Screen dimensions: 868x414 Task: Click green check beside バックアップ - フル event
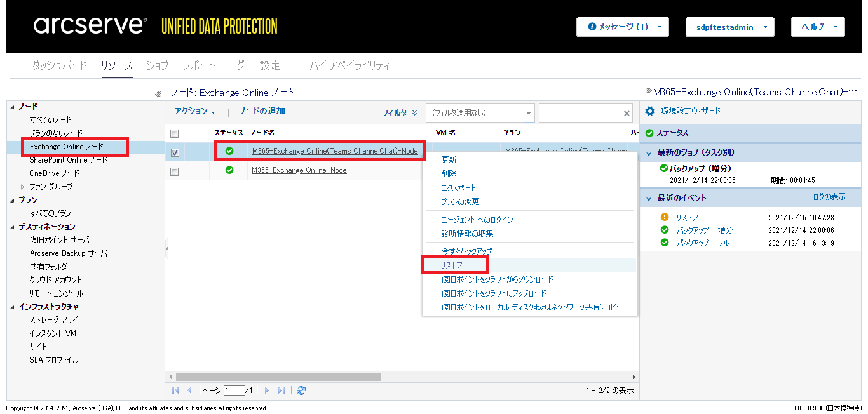pyautogui.click(x=665, y=243)
